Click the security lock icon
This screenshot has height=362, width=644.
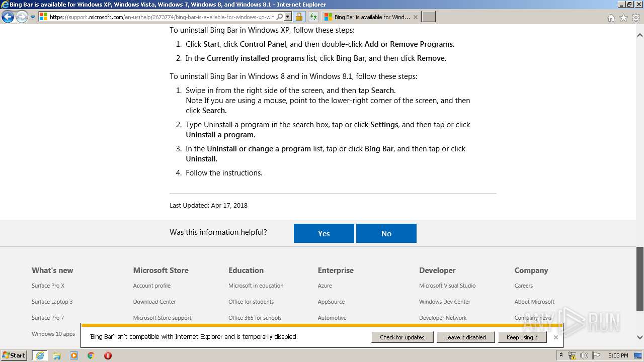[299, 17]
